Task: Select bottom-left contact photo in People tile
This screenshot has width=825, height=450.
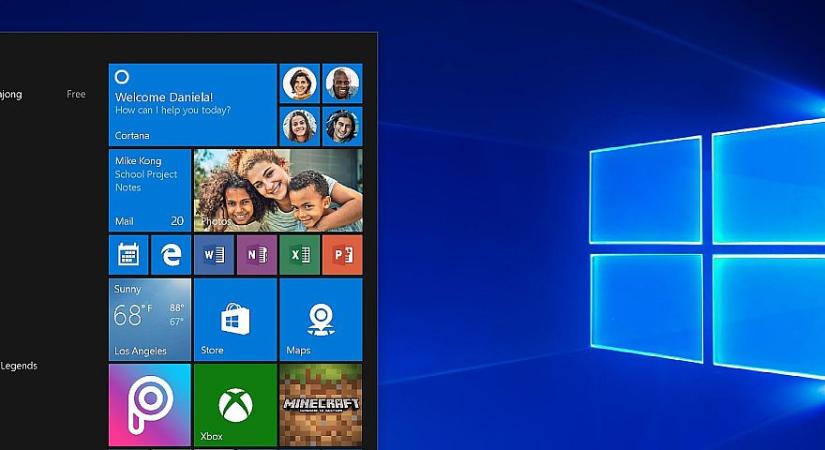Action: coord(299,126)
